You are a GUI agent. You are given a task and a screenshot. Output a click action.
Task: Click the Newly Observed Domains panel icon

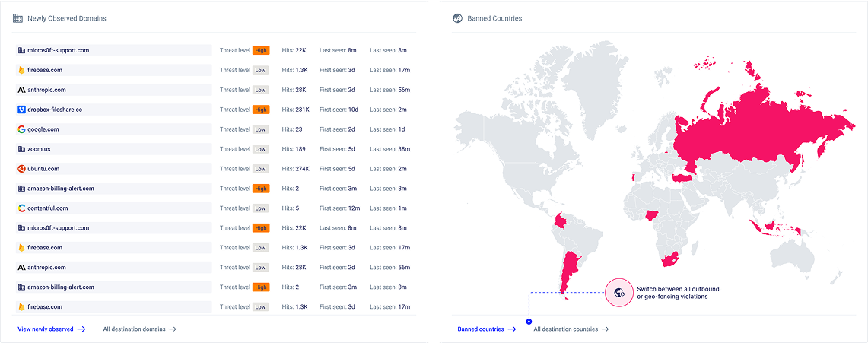tap(17, 18)
